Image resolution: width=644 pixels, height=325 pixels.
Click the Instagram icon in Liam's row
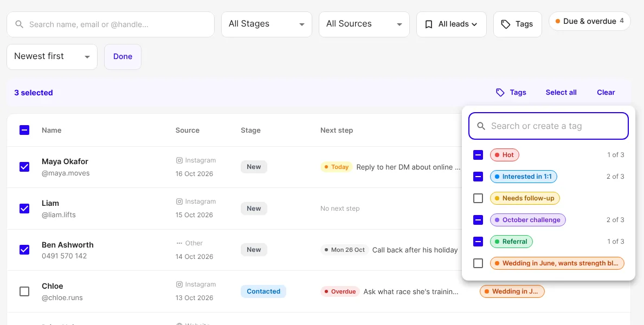coord(179,201)
